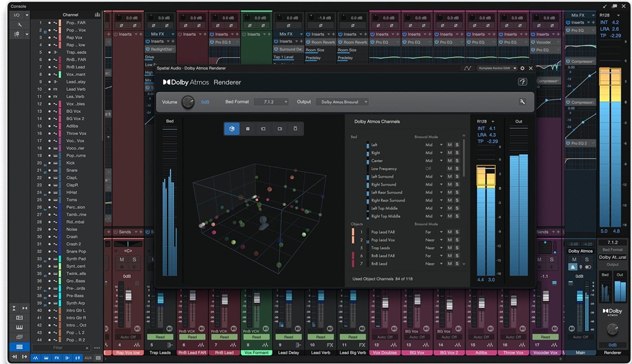Solo the Center bed channel

(x=457, y=161)
